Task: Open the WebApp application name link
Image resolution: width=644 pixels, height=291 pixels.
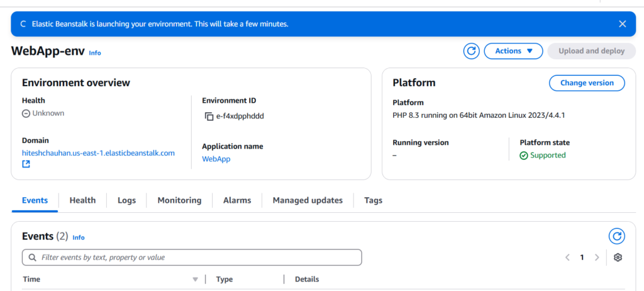Action: coord(216,159)
